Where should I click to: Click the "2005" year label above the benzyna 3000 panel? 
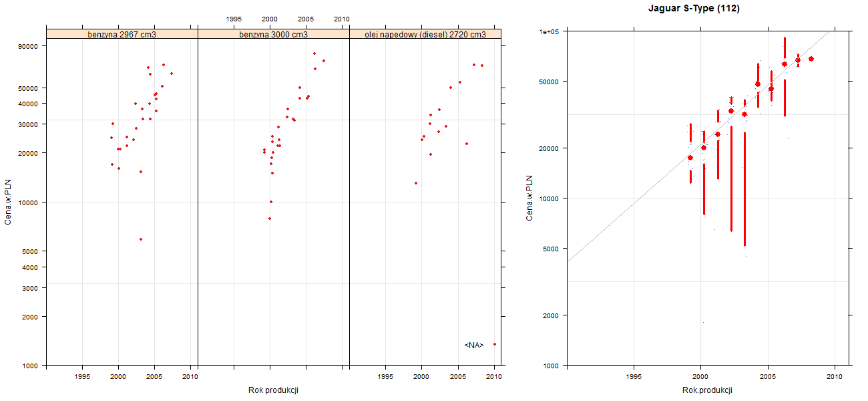(x=306, y=19)
